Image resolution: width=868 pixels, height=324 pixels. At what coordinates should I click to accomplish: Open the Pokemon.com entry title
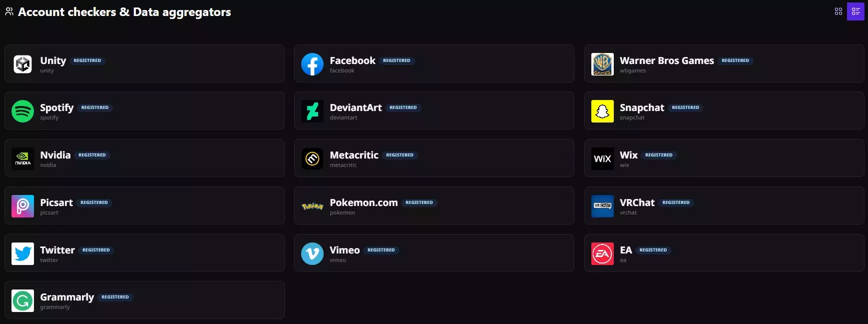[364, 202]
